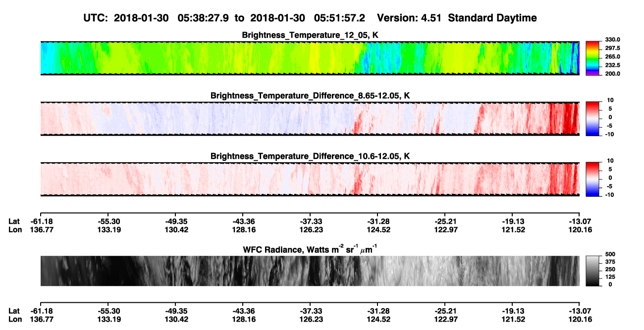The width and height of the screenshot is (644, 330).
Task: Click the rainbow 200–330 K color bar
Action: [593, 58]
